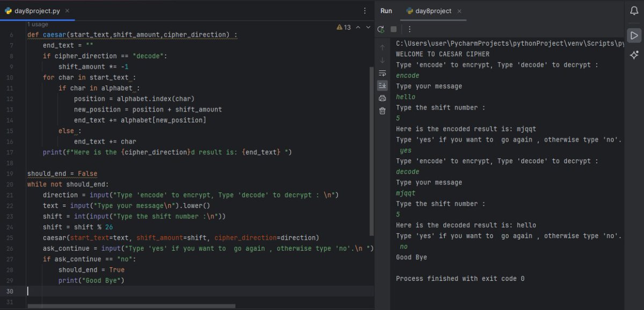Click 'end_text += alphabet[new_position]' line

click(x=140, y=120)
